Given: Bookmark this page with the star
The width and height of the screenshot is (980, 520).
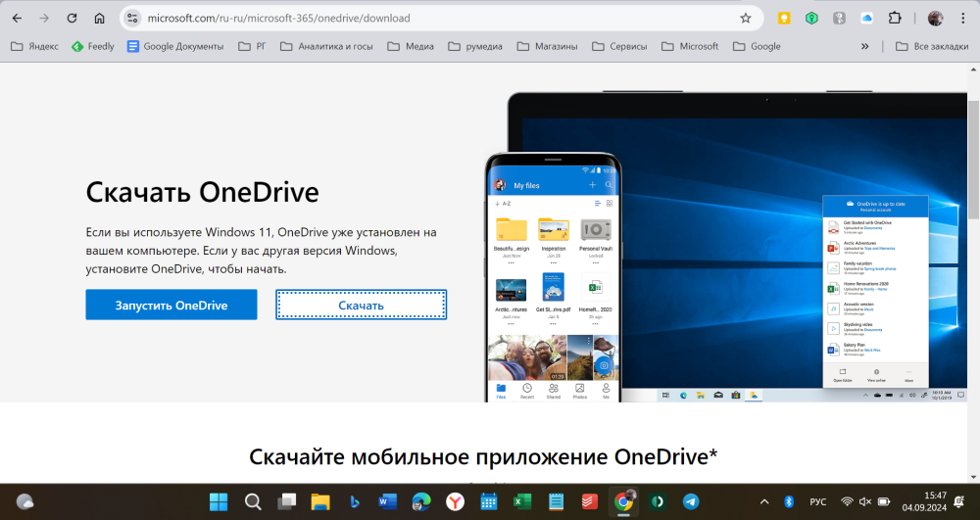Looking at the screenshot, I should click(x=746, y=18).
